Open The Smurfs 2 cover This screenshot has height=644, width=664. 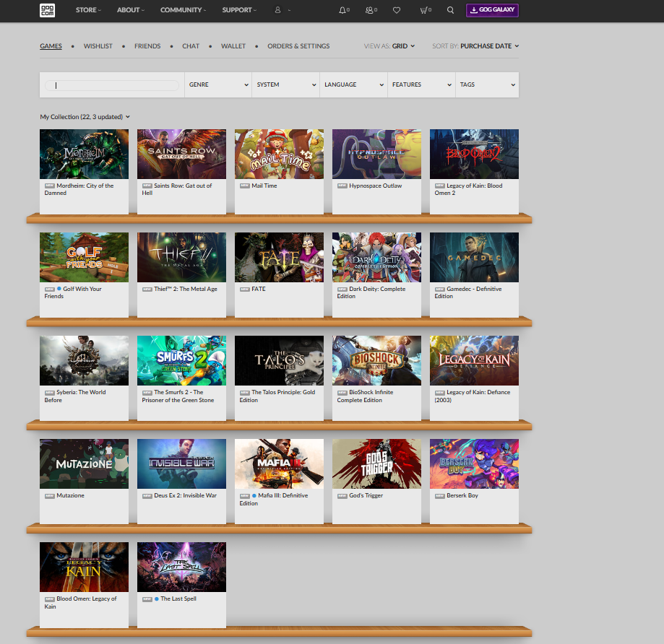pyautogui.click(x=181, y=360)
